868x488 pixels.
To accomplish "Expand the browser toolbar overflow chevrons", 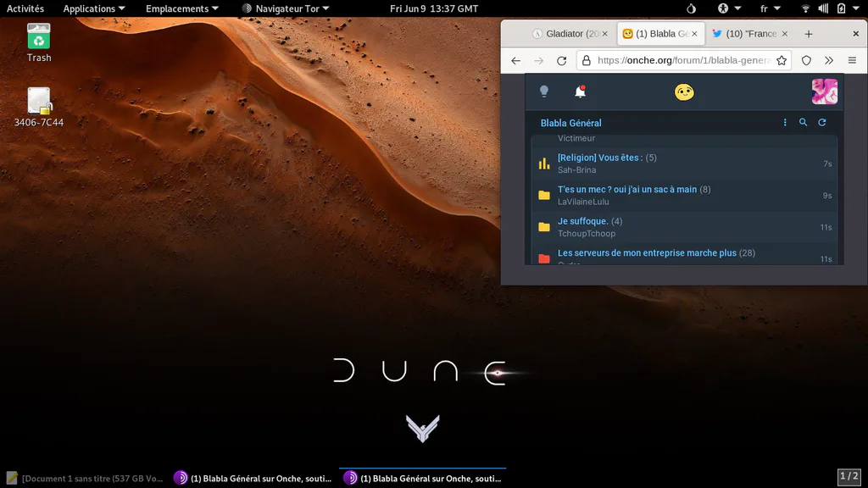I will click(829, 60).
